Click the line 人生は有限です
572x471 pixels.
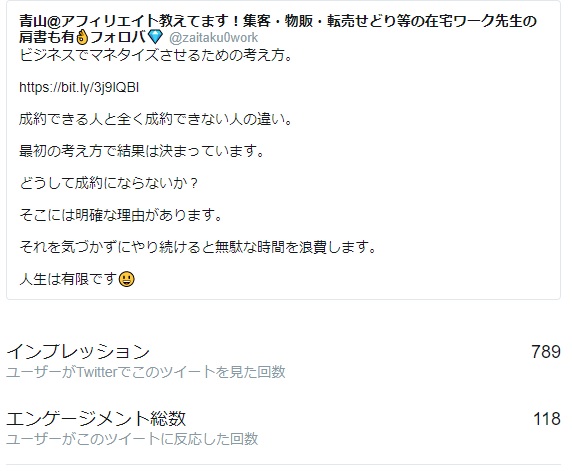68,279
